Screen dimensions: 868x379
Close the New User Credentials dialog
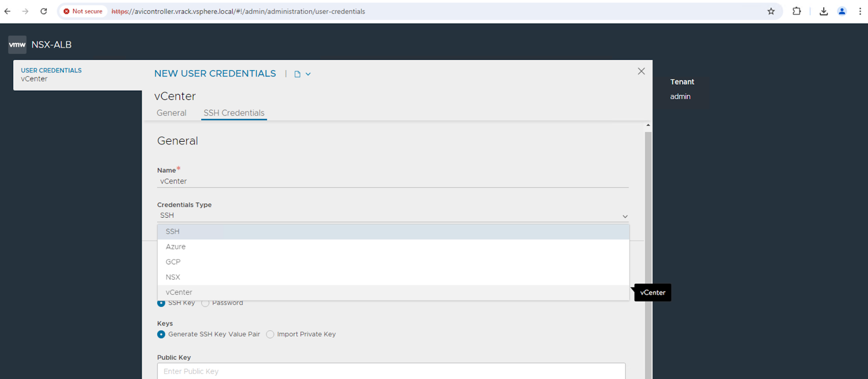tap(641, 71)
